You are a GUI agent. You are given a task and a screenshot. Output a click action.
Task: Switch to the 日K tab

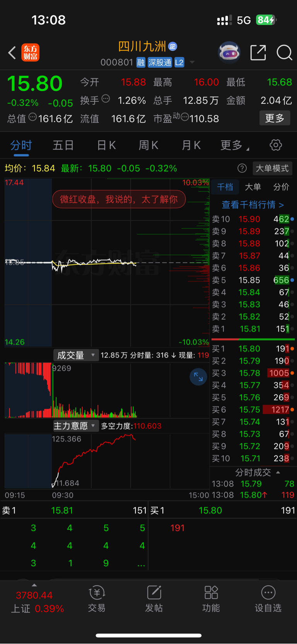[106, 146]
